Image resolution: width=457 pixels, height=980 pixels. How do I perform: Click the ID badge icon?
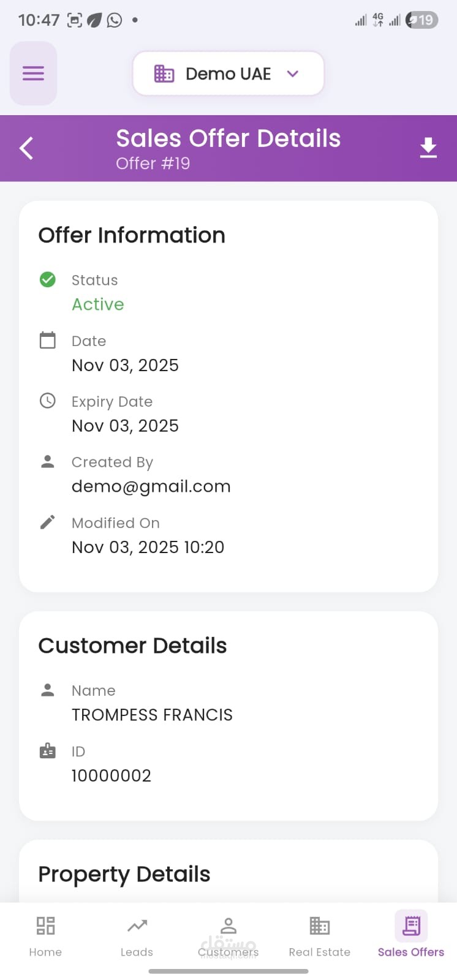pyautogui.click(x=48, y=751)
